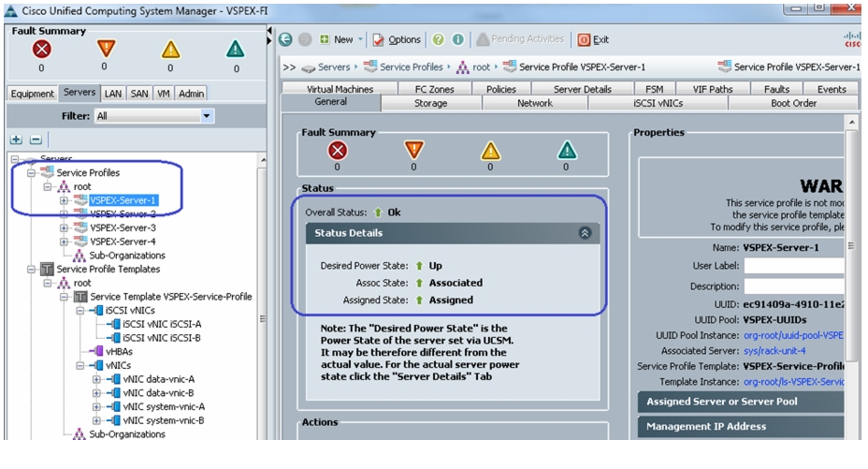Click the collapse-all minus icon above tree
Viewport: 868px width, 469px height.
36,139
